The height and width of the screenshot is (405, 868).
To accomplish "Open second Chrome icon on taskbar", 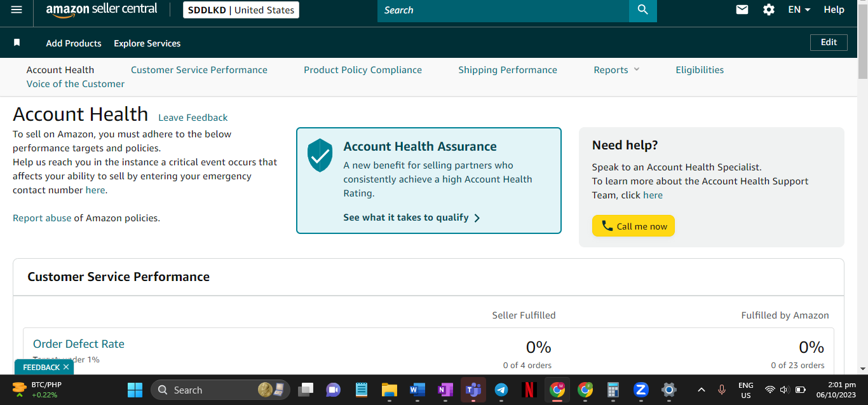I will point(585,390).
